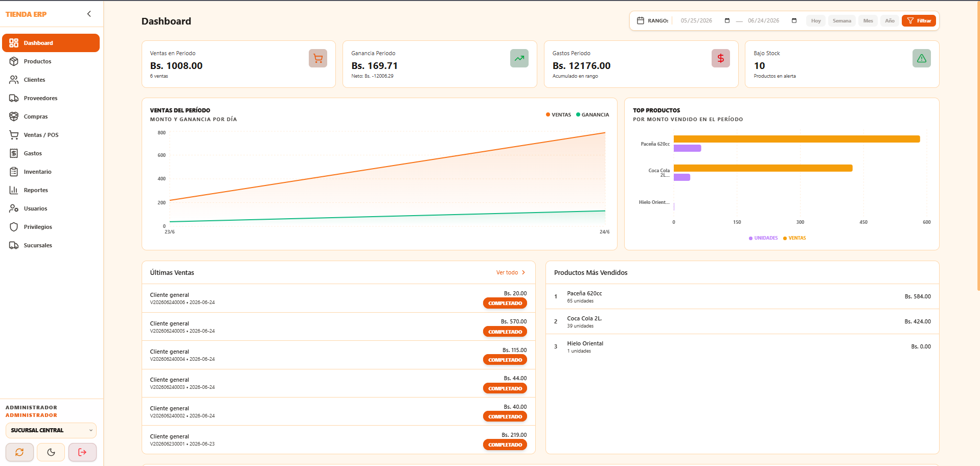This screenshot has height=466, width=980.
Task: Click COMPLETADO badge on the Bs. 44.00 sale
Action: click(x=505, y=389)
